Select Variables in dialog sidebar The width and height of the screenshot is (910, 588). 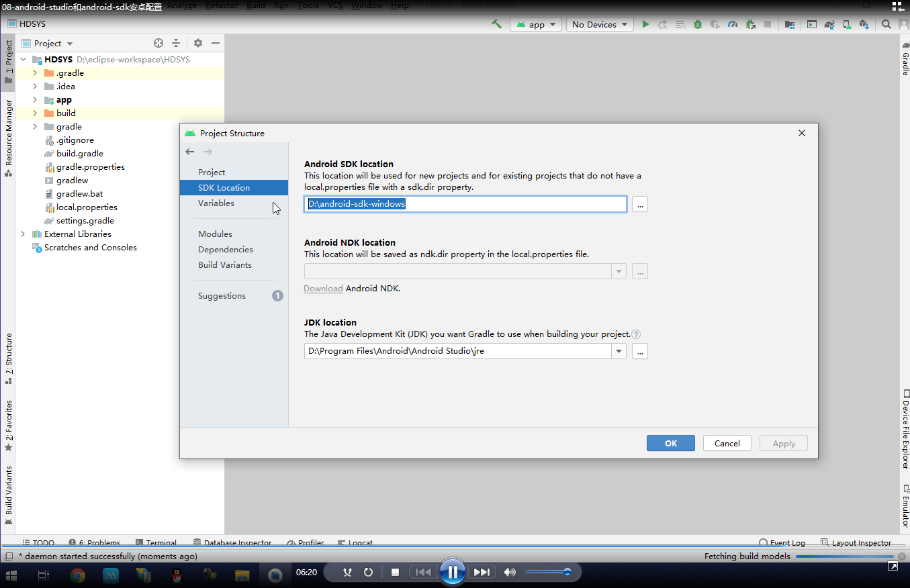pos(216,203)
